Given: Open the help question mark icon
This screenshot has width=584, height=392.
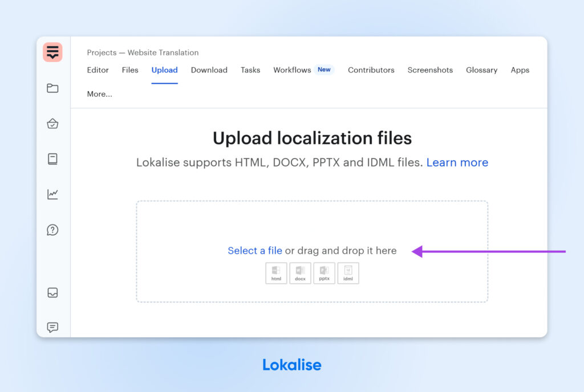Looking at the screenshot, I should pos(52,230).
